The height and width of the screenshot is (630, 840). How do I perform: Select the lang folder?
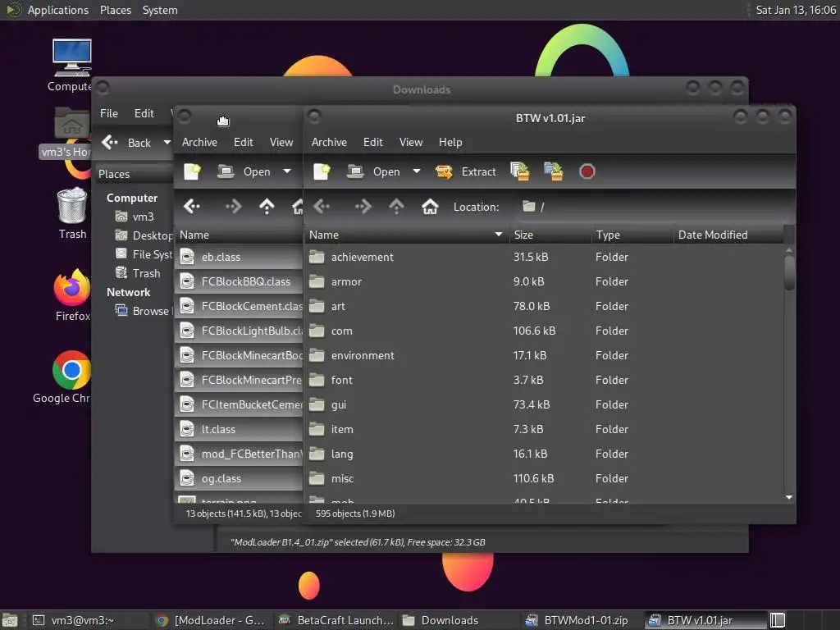(x=544, y=454)
